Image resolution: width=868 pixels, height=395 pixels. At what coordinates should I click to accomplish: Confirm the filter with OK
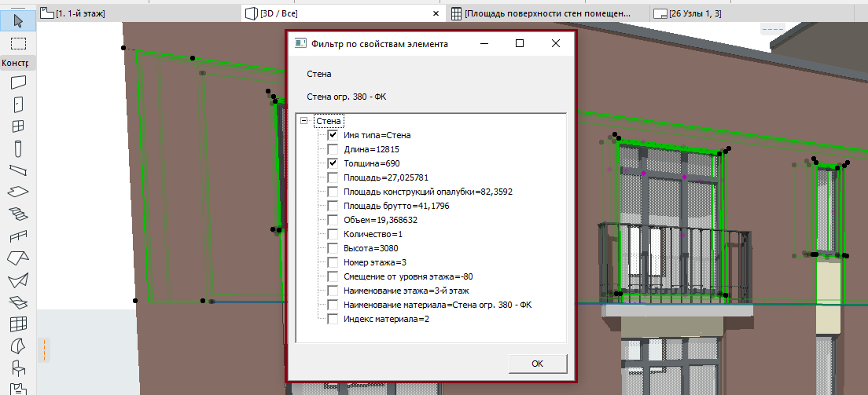tap(538, 364)
